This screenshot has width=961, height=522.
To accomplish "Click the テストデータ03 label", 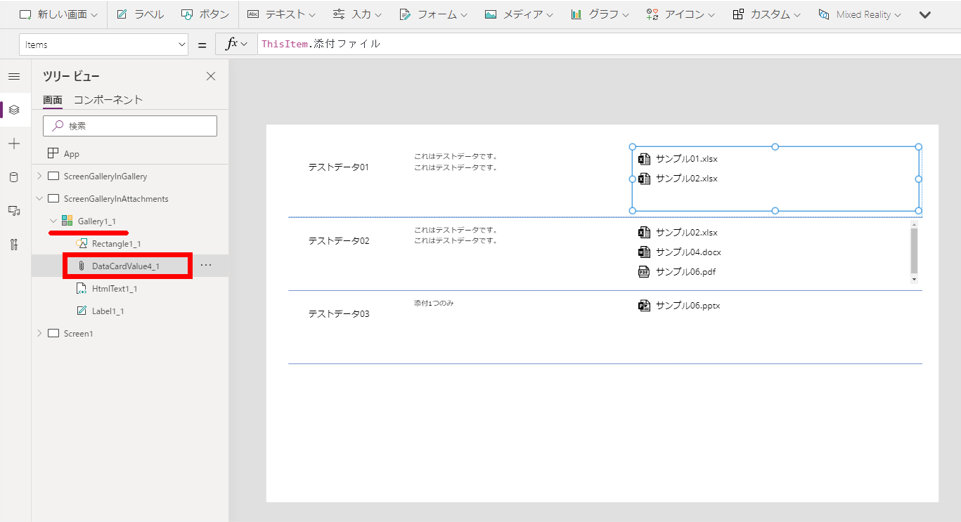I will (x=338, y=314).
